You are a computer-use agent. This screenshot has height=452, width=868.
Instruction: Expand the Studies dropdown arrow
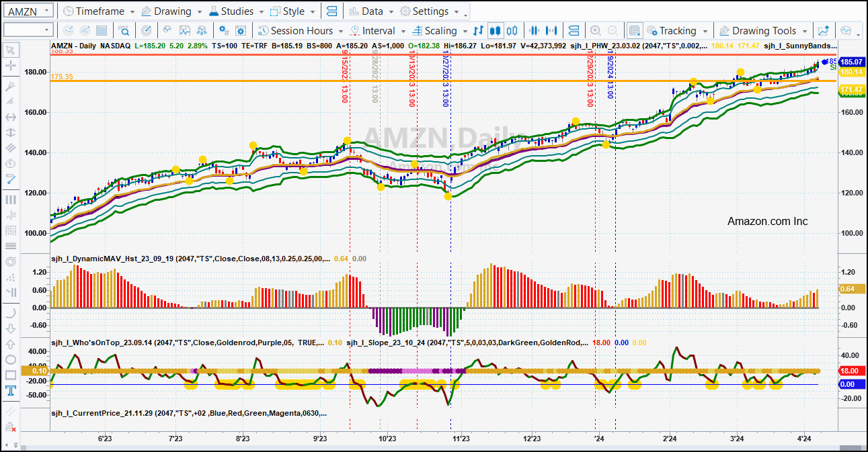point(261,12)
